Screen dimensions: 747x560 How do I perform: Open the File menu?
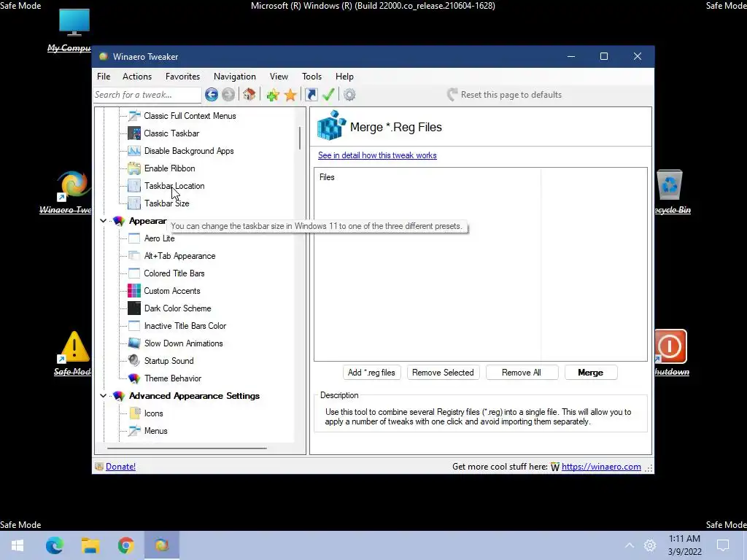point(104,76)
